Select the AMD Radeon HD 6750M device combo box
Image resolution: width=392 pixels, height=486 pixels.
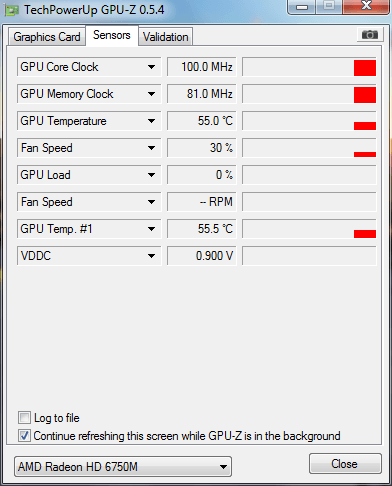click(123, 467)
